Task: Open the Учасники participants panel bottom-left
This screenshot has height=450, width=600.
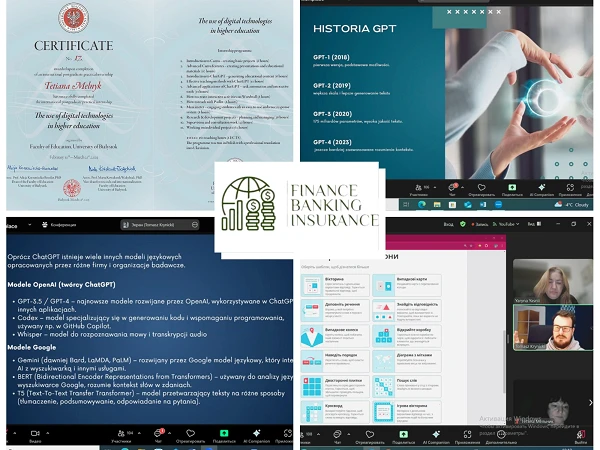Action: [124, 433]
